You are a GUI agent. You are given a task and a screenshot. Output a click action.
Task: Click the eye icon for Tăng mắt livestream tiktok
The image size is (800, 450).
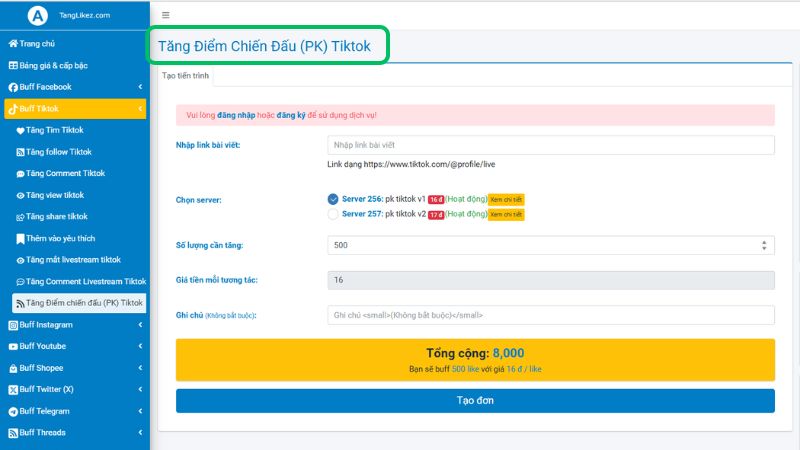coord(20,260)
